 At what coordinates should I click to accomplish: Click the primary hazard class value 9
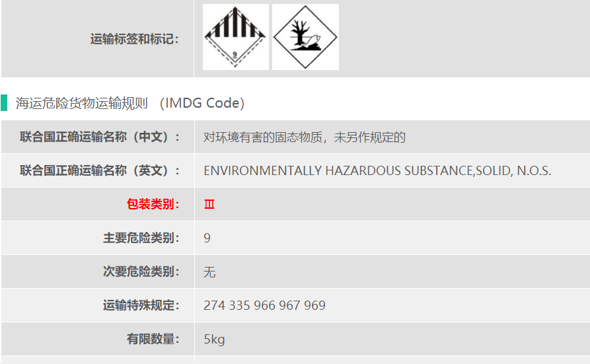click(207, 238)
